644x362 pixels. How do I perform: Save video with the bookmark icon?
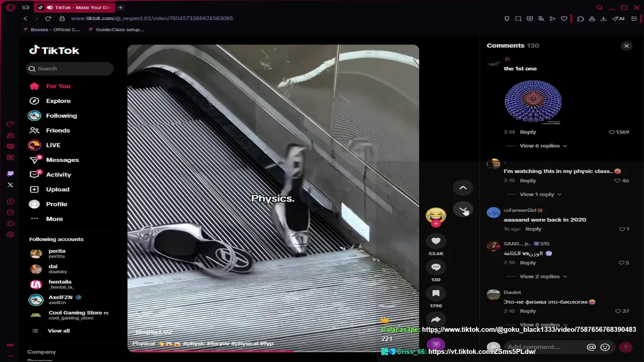436,293
